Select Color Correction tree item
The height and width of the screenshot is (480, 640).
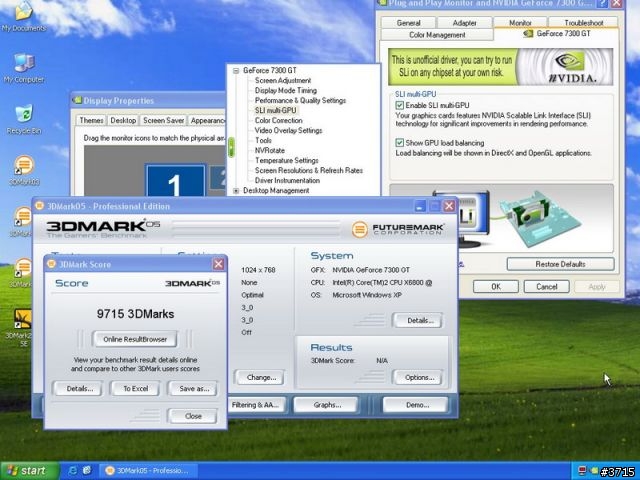[x=278, y=120]
